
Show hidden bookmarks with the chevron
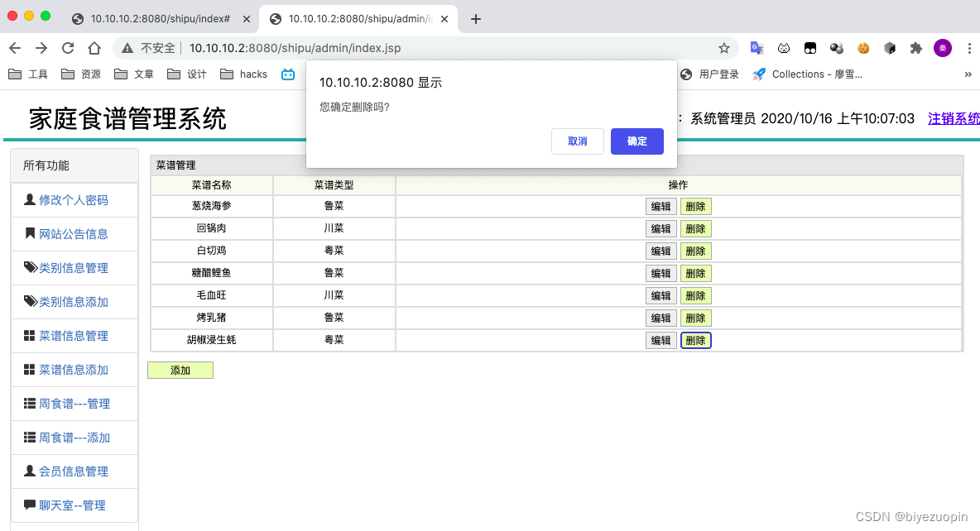tap(968, 74)
